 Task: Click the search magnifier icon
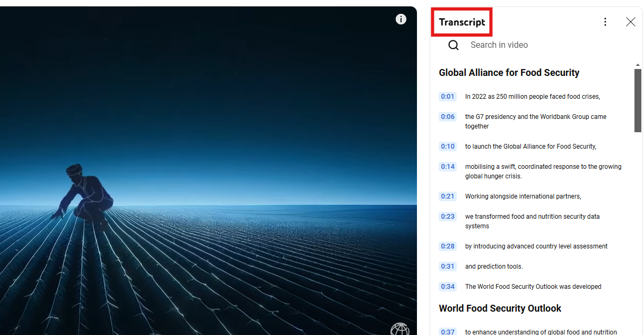coord(454,45)
